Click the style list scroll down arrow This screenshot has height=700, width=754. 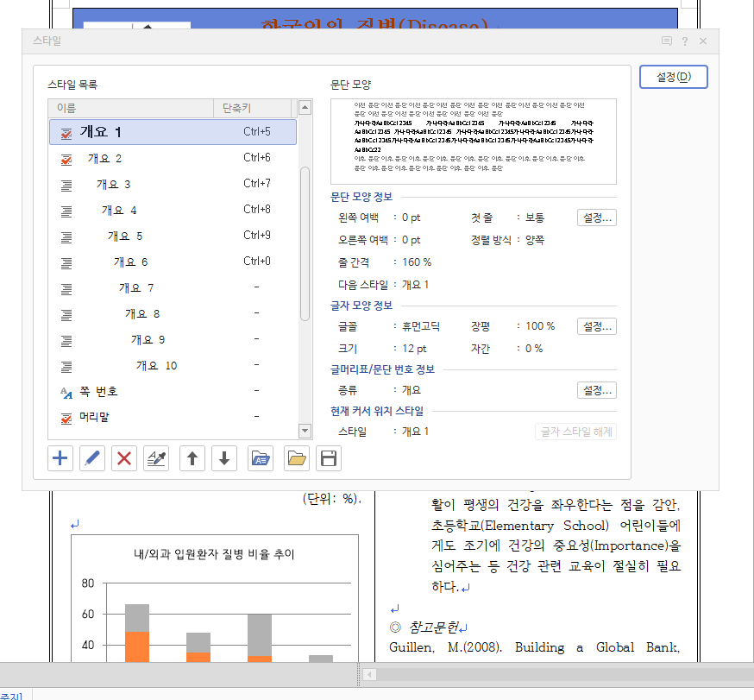[305, 431]
